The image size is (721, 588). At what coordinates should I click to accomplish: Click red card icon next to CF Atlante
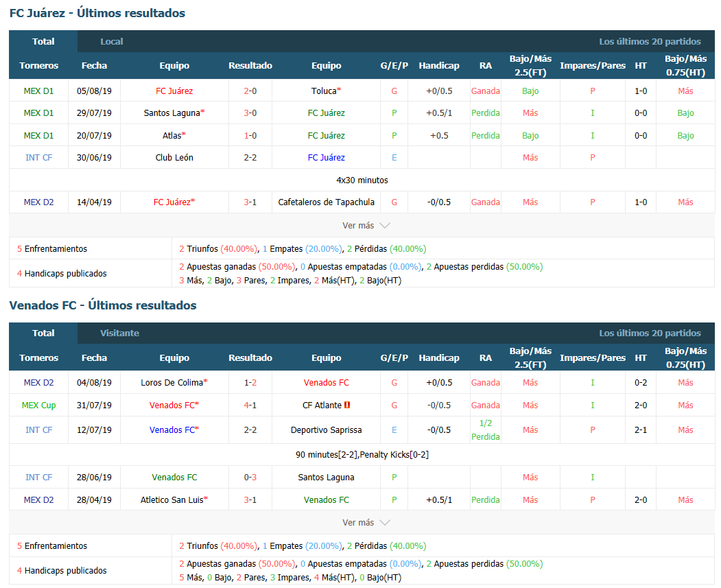click(347, 405)
